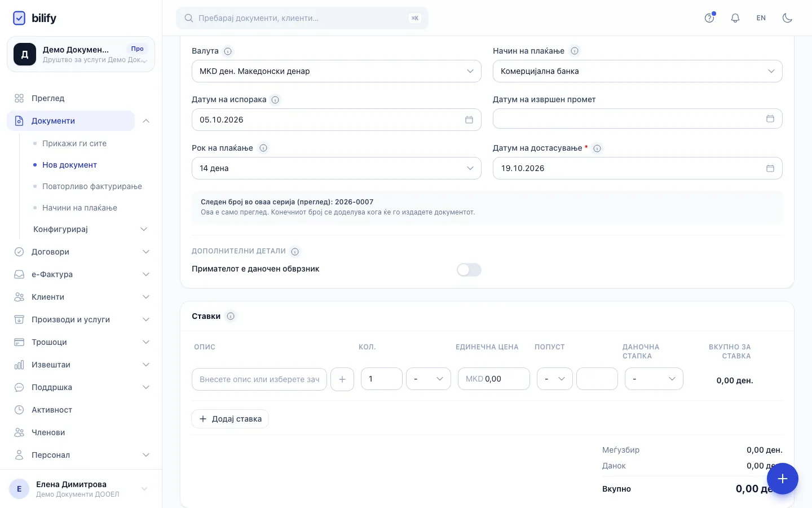Toggle Примателот е даночен обврзник switch
The image size is (812, 508).
point(469,270)
